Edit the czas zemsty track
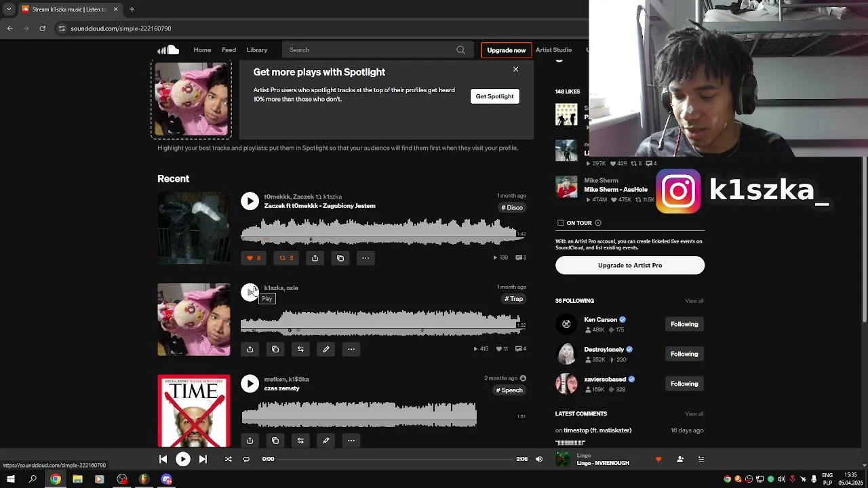 [x=325, y=441]
